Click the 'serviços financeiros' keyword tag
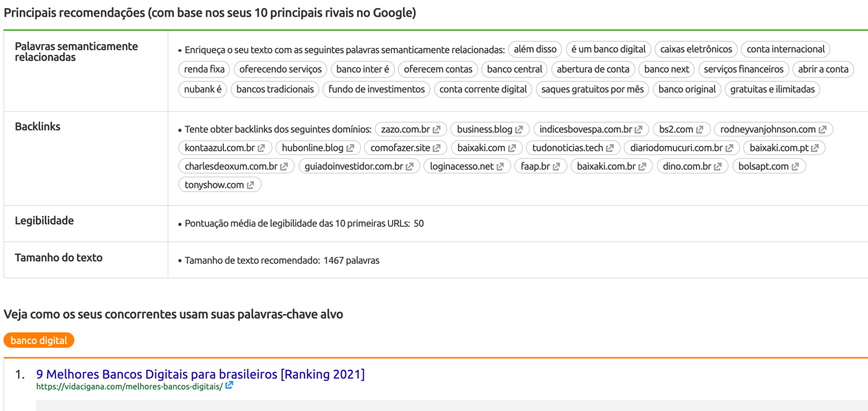The image size is (868, 411). 743,69
